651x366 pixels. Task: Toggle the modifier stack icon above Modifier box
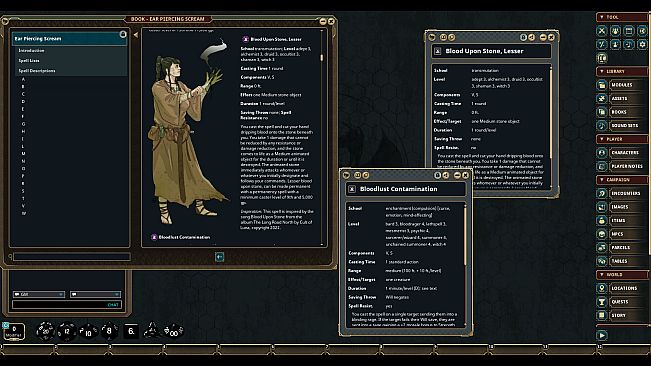pos(5,325)
